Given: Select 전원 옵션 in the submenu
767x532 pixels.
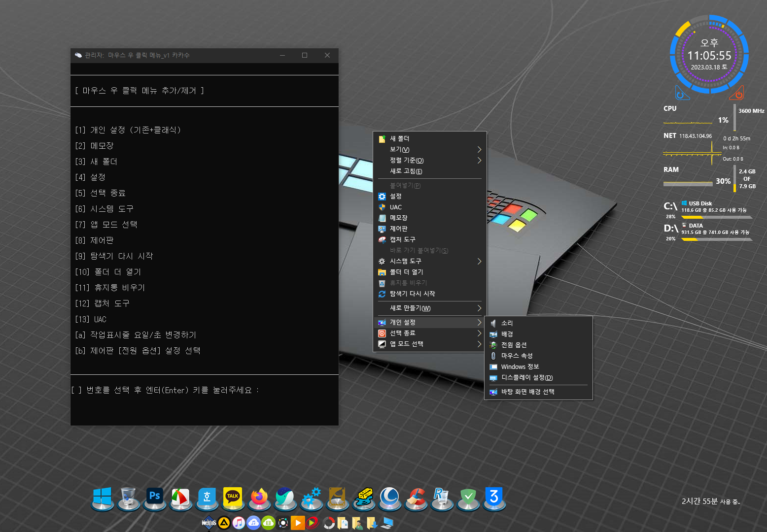Looking at the screenshot, I should [538, 345].
